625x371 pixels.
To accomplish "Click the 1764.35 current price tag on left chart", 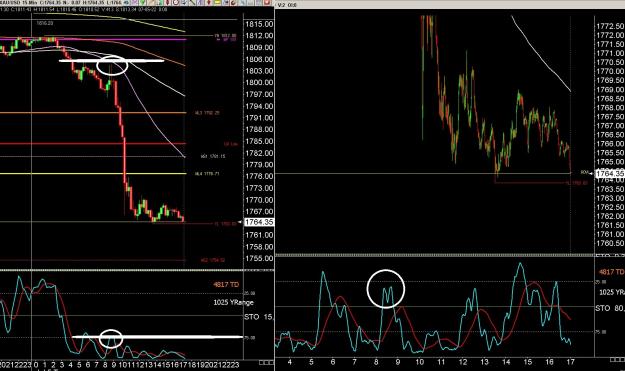I will click(259, 222).
